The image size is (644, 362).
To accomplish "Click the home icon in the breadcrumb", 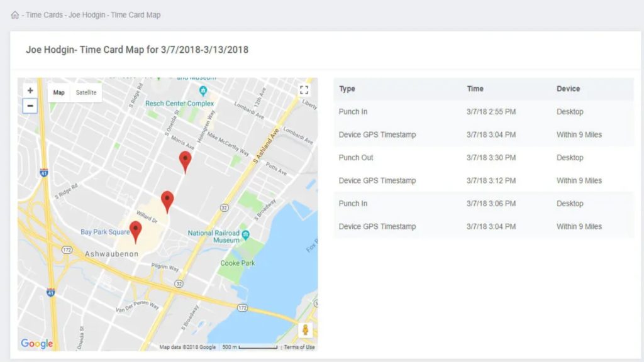I will point(14,14).
